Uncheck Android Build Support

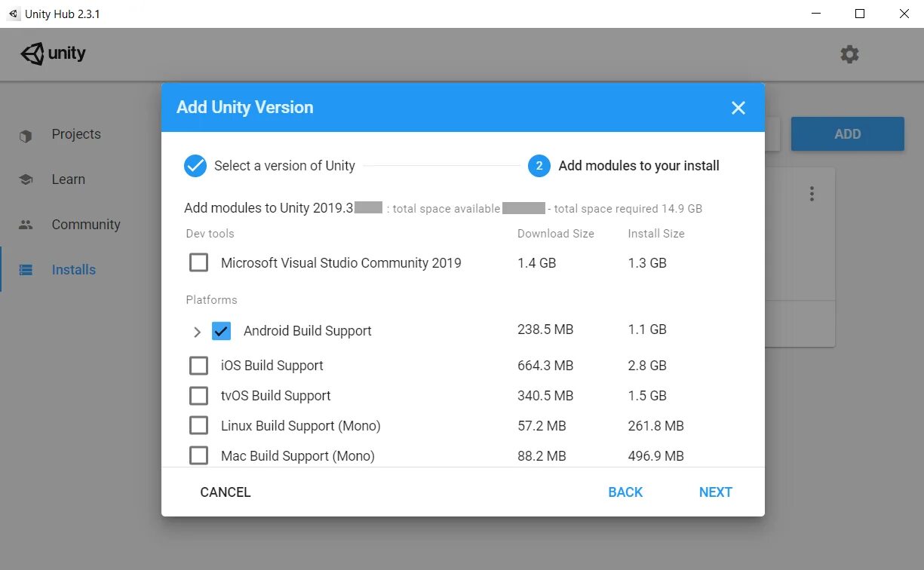tap(221, 330)
